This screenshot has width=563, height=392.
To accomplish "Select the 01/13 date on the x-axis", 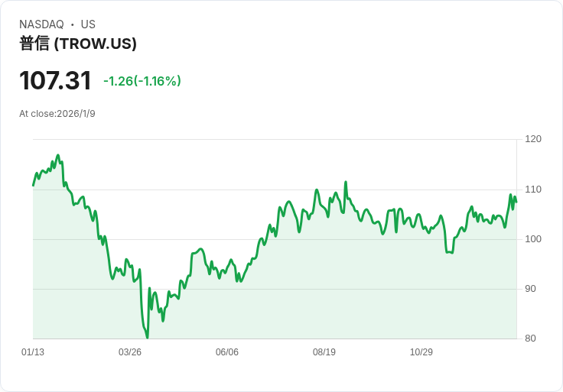I will coord(33,352).
